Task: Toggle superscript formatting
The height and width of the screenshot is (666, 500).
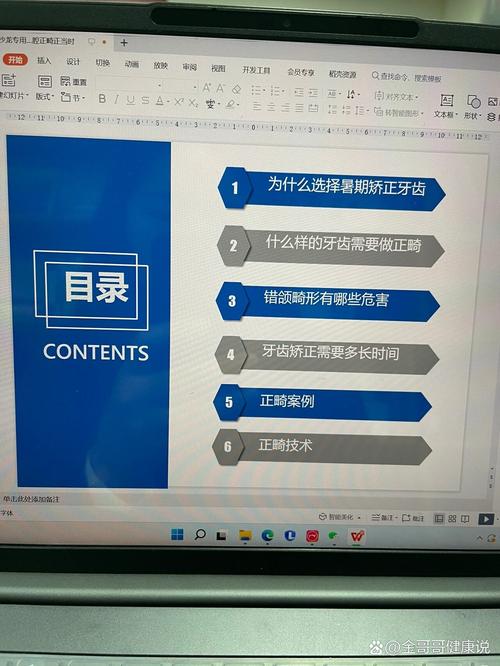Action: point(178,102)
